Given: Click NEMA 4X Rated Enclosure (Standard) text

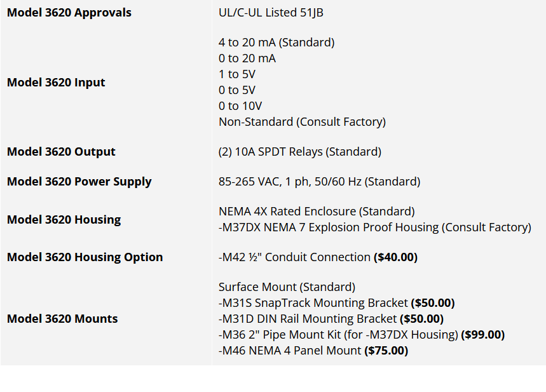Looking at the screenshot, I should coord(317,212).
